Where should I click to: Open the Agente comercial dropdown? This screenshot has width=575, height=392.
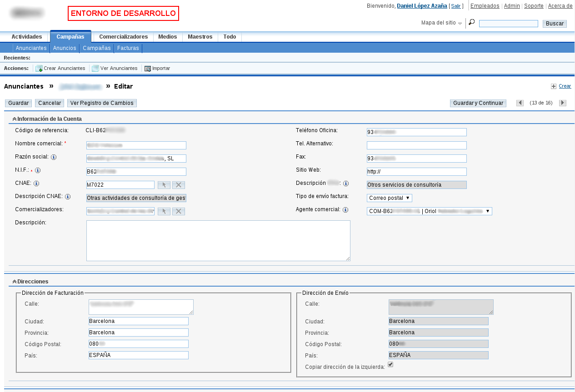[486, 211]
